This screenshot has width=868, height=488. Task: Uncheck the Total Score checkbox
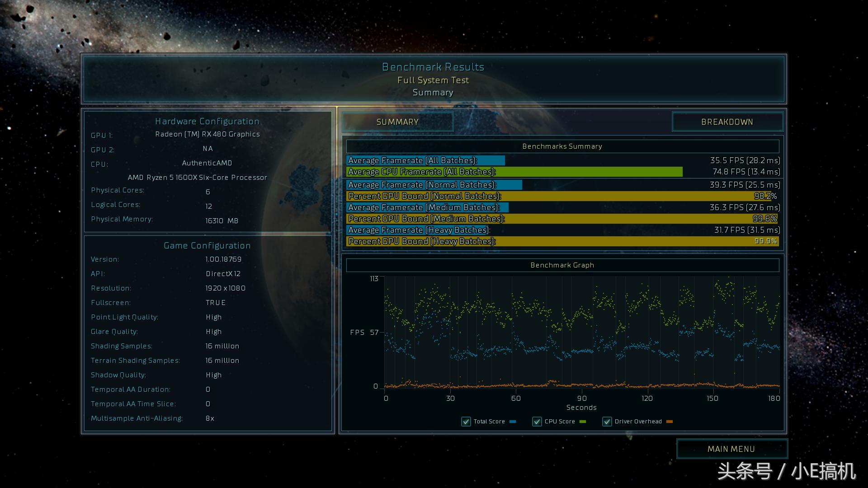coord(466,422)
